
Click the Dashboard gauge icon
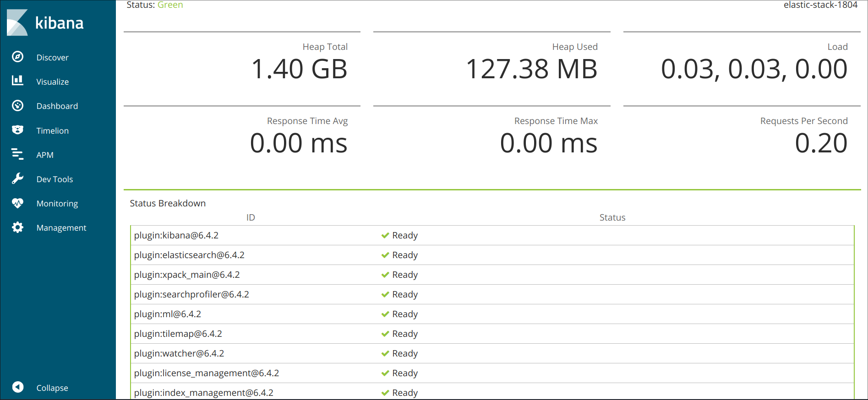tap(17, 106)
